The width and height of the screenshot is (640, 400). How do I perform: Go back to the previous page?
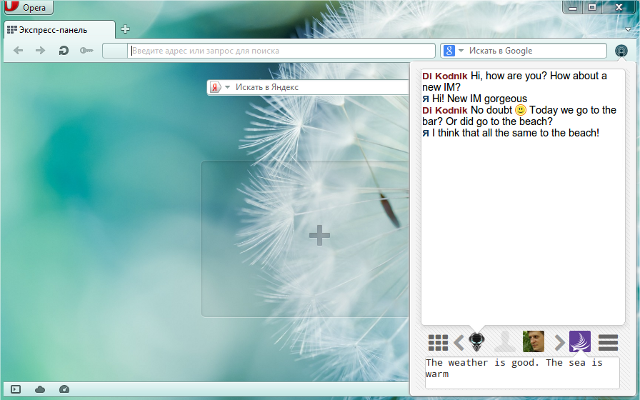[18, 50]
